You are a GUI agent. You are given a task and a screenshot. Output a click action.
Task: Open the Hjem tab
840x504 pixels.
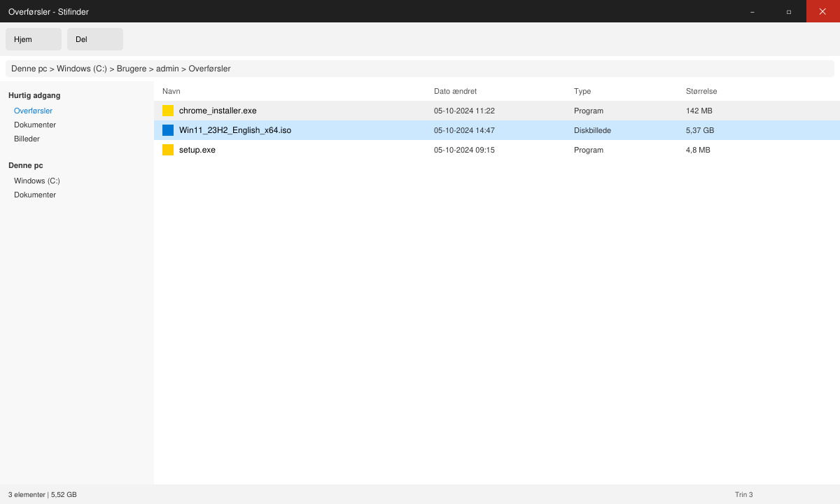pyautogui.click(x=34, y=39)
